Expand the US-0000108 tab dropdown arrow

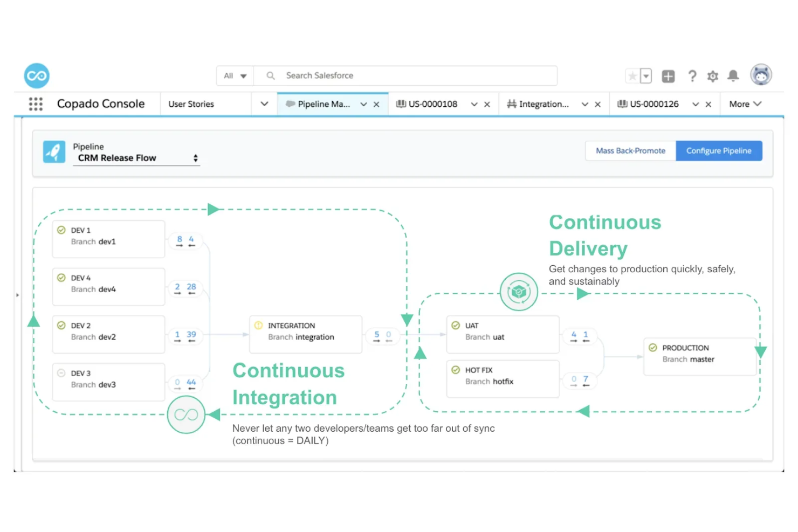pos(474,103)
